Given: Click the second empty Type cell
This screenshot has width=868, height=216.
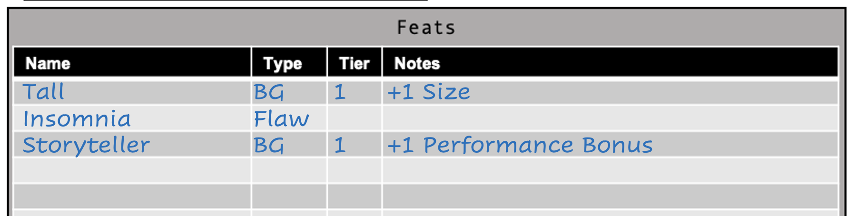Looking at the screenshot, I should (x=289, y=196).
